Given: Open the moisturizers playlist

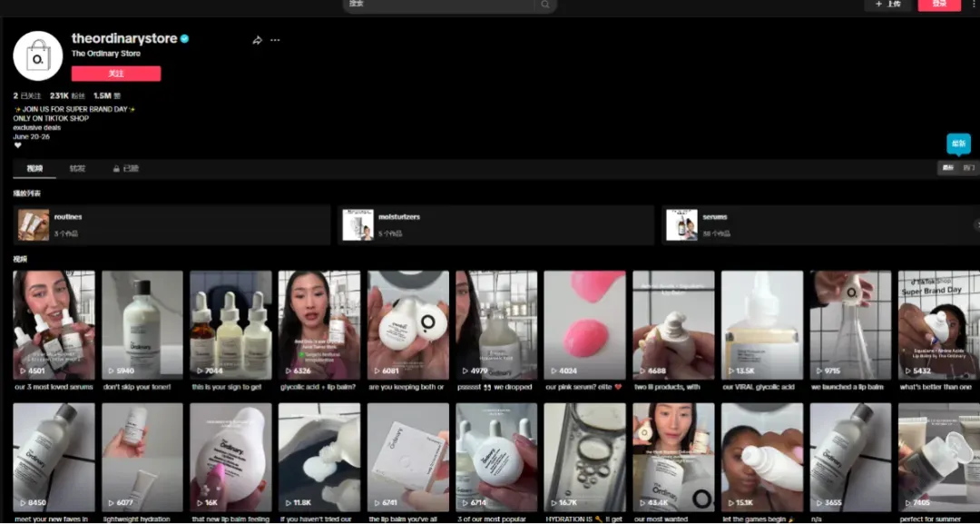Looking at the screenshot, I should coord(495,225).
